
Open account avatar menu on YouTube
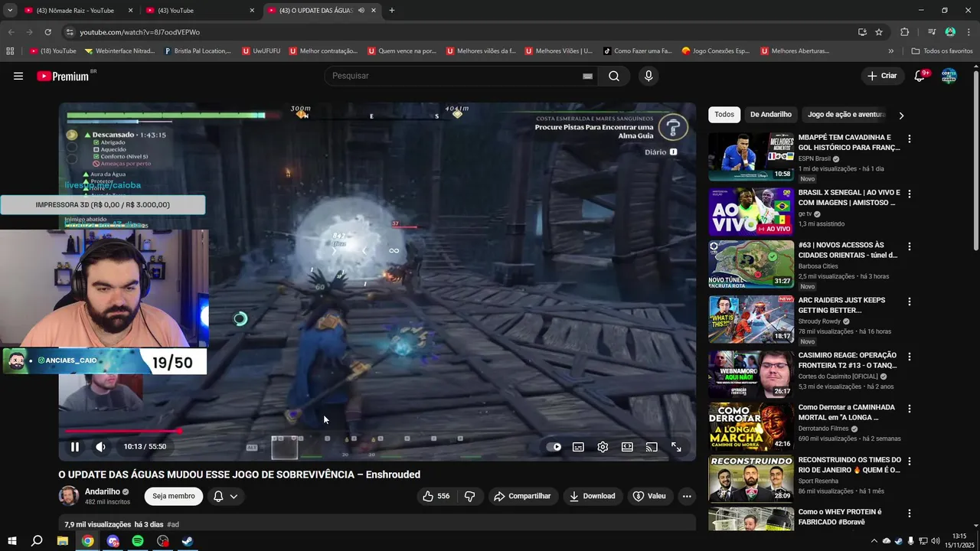pyautogui.click(x=949, y=76)
